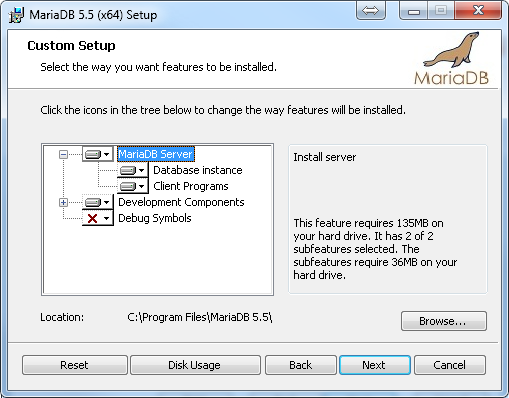Open Development Components feature install dropdown

click(97, 202)
